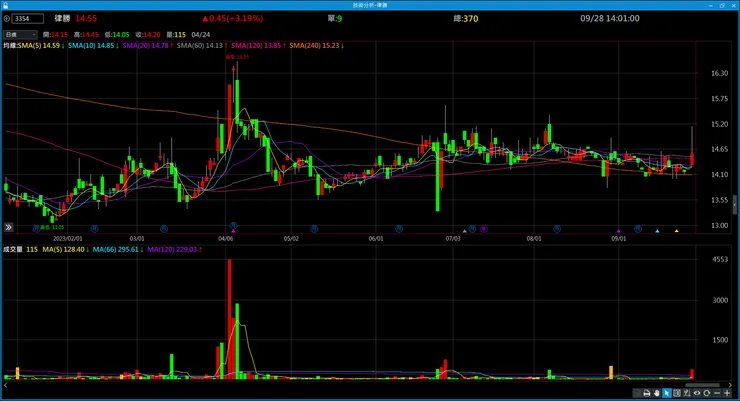
Task: Expand the side panel double-arrow button
Action: pos(8,227)
